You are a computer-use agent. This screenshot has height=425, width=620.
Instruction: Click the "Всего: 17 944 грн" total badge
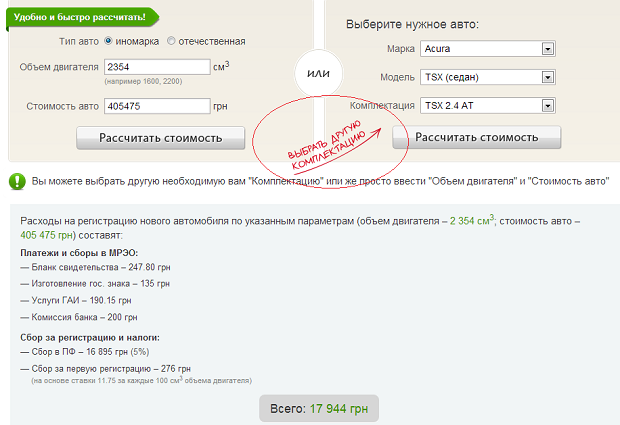319,409
